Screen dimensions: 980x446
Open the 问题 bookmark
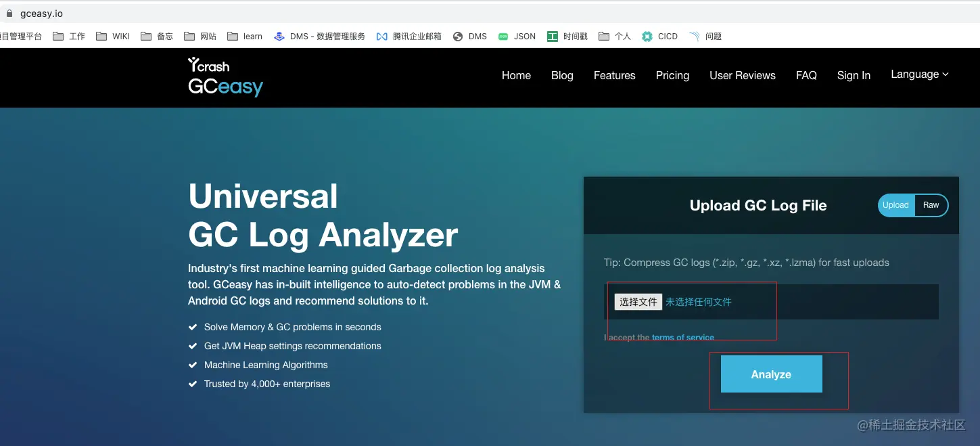705,37
